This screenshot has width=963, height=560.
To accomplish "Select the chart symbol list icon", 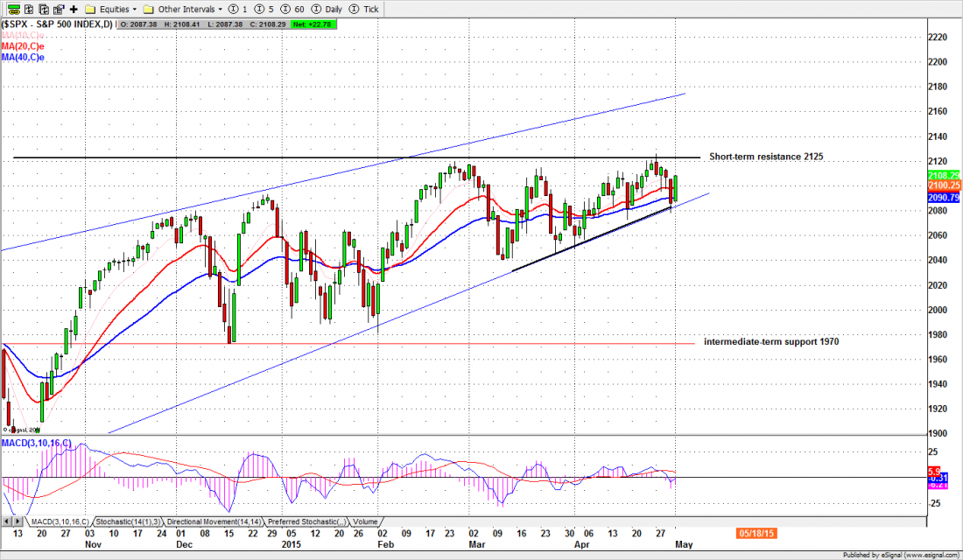I will (12, 9).
